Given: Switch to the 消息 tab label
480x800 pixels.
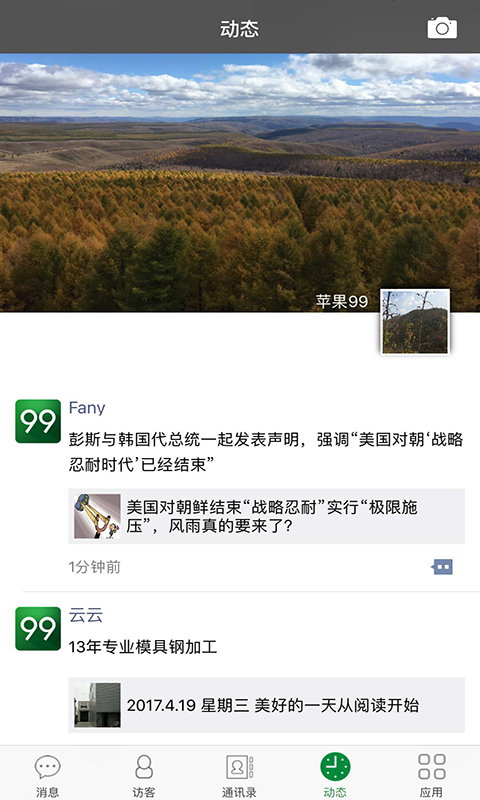Looking at the screenshot, I should coord(47,792).
